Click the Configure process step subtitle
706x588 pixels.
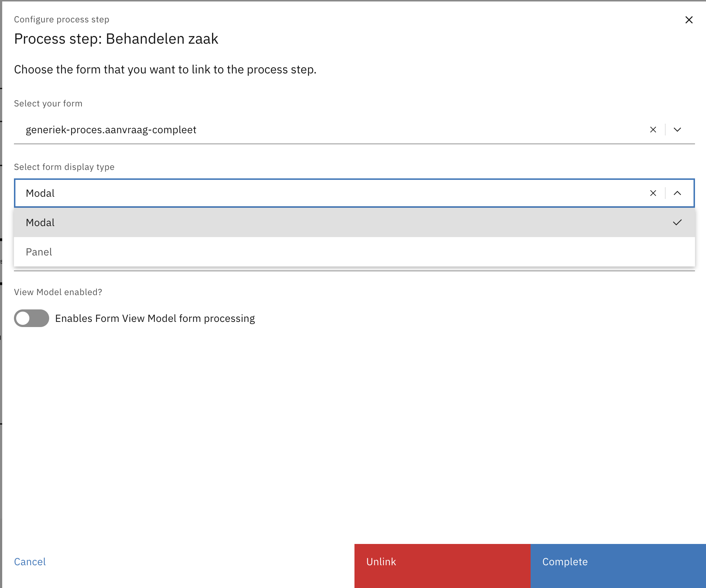click(62, 19)
